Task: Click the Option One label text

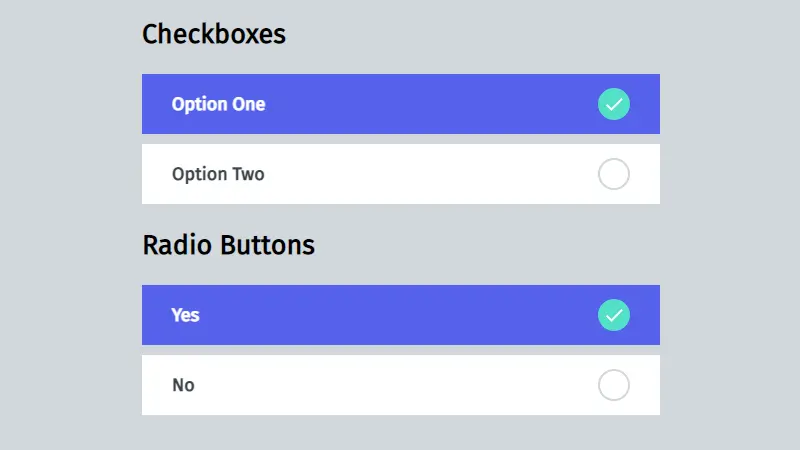Action: [218, 105]
